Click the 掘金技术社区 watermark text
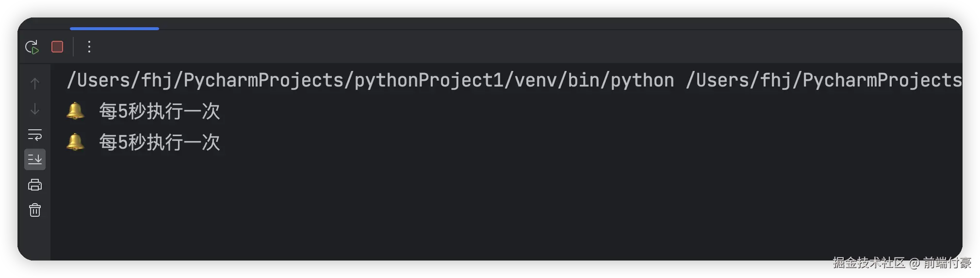 click(868, 263)
